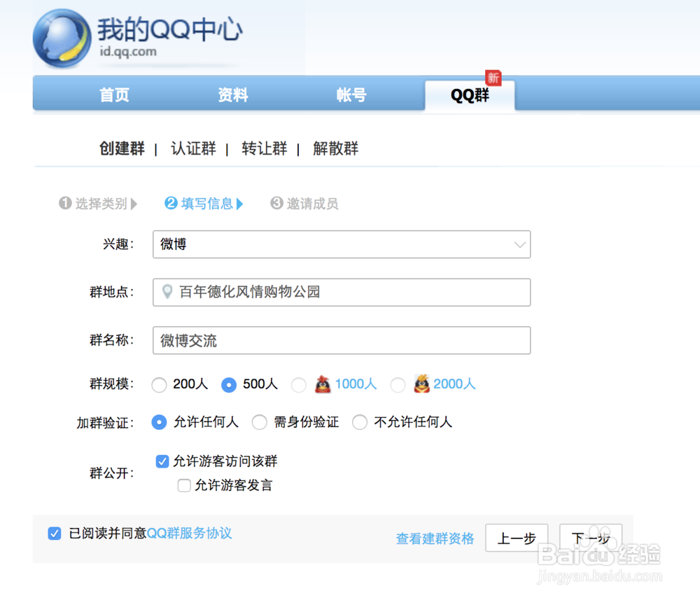
Task: Click the 邀请成员 step label
Action: (x=312, y=204)
